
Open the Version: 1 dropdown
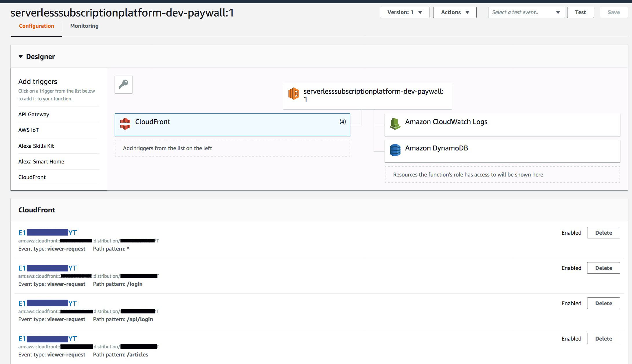coord(404,12)
